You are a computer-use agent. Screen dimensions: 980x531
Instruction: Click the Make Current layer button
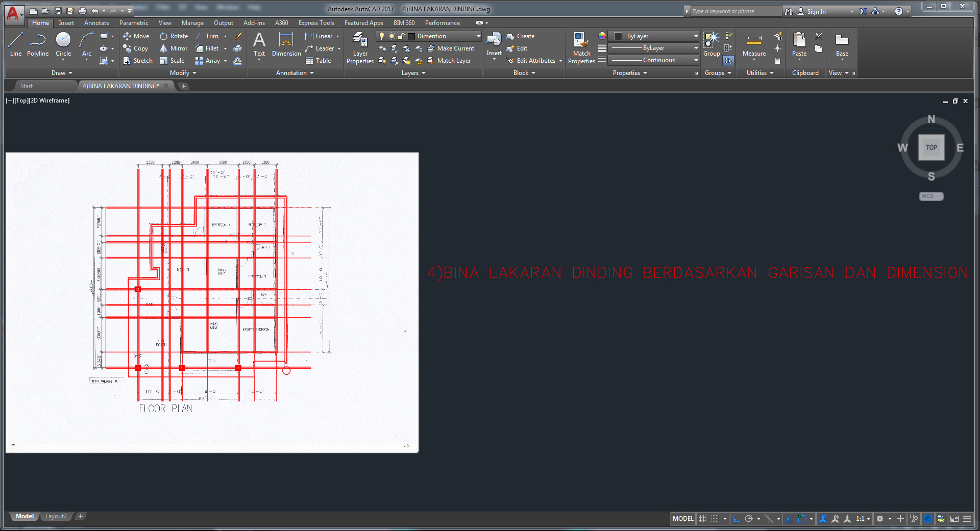(x=451, y=48)
